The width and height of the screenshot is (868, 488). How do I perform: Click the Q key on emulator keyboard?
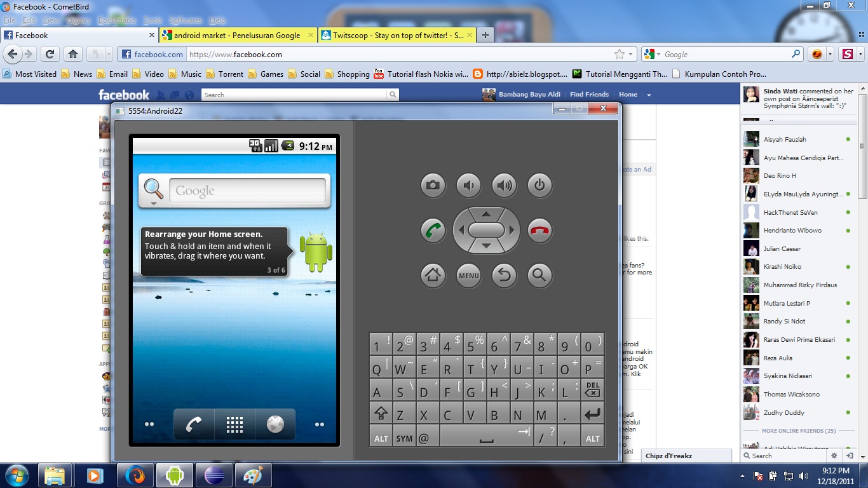click(381, 366)
